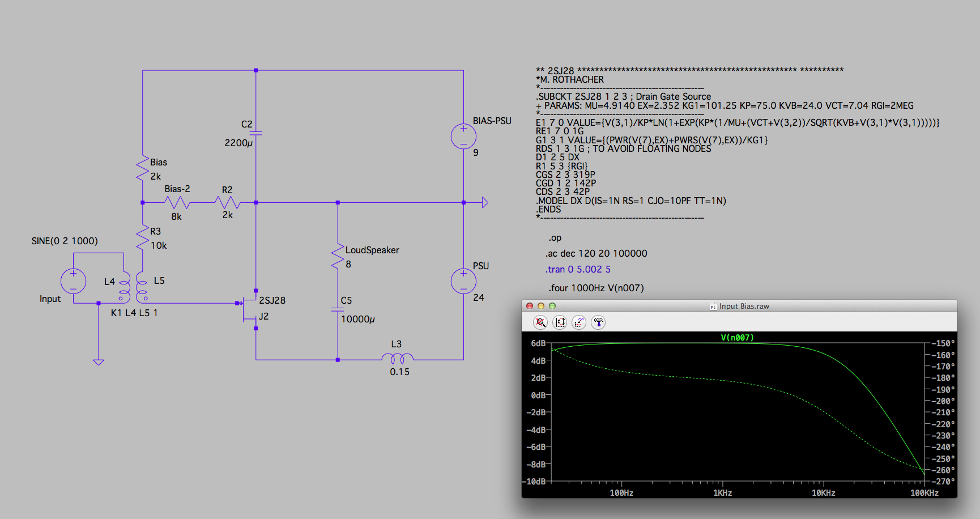This screenshot has height=519, width=980.
Task: Click the .op directive text
Action: [x=555, y=238]
